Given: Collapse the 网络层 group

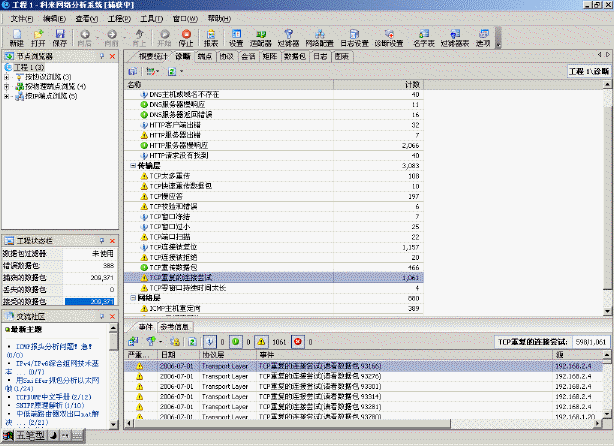Looking at the screenshot, I should 133,298.
